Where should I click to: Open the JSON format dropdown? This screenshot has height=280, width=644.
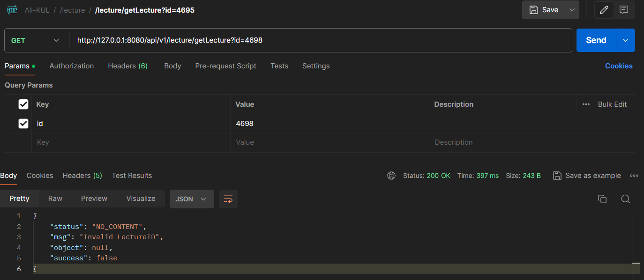click(x=192, y=199)
